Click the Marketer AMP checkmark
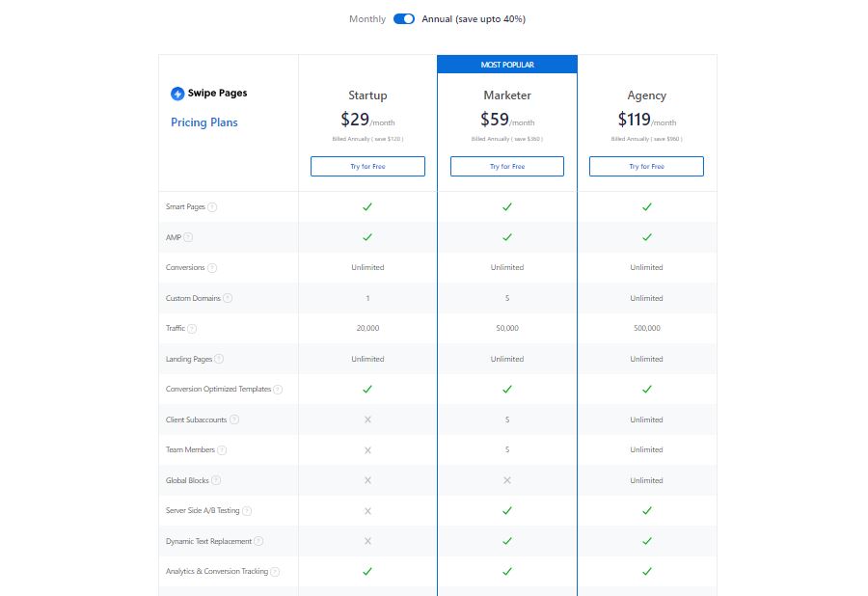The height and width of the screenshot is (596, 868). point(507,237)
